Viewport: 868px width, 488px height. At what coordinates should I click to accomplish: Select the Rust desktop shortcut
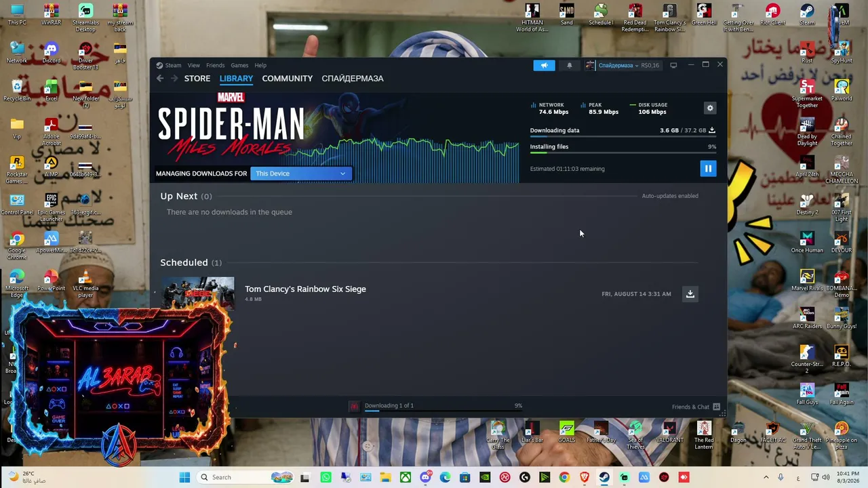click(x=807, y=53)
